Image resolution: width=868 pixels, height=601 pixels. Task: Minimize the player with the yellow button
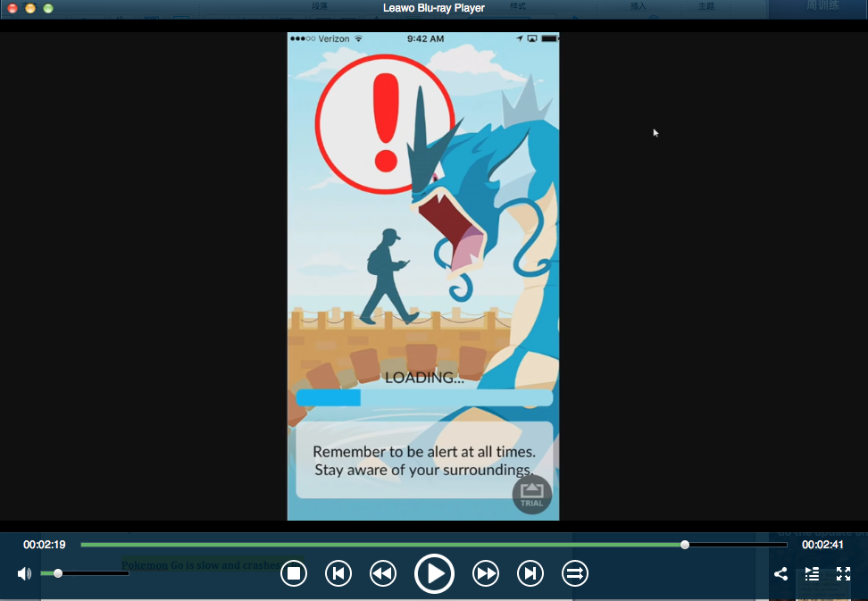pyautogui.click(x=30, y=8)
